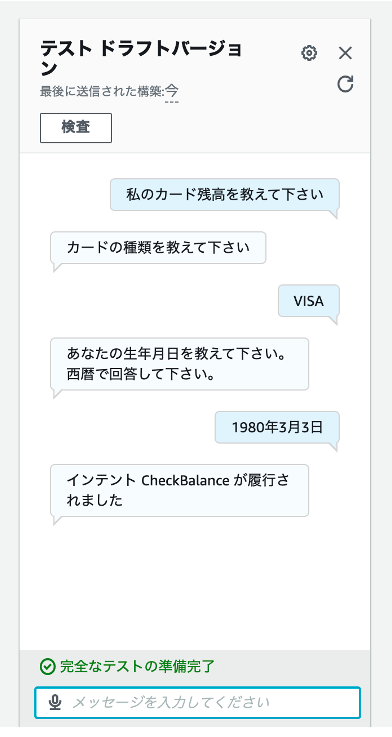This screenshot has height=737, width=392.
Task: Select the 私のカード残高を教えて下さい message bubble
Action: pyautogui.click(x=225, y=195)
